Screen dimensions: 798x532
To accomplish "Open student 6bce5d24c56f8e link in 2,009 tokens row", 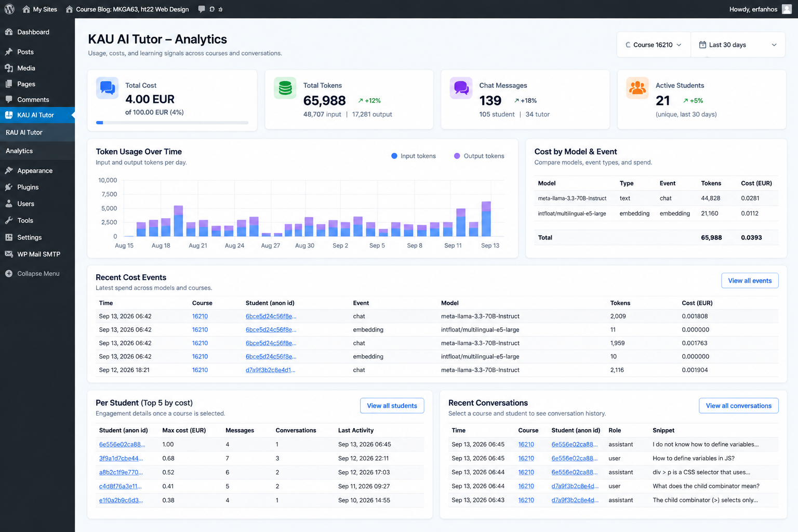I will tap(271, 316).
